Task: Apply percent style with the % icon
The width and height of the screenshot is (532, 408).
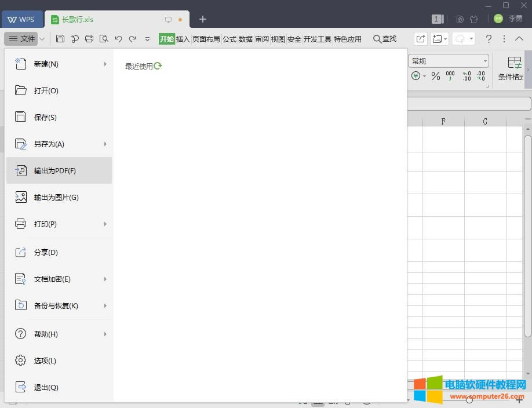Action: 436,76
